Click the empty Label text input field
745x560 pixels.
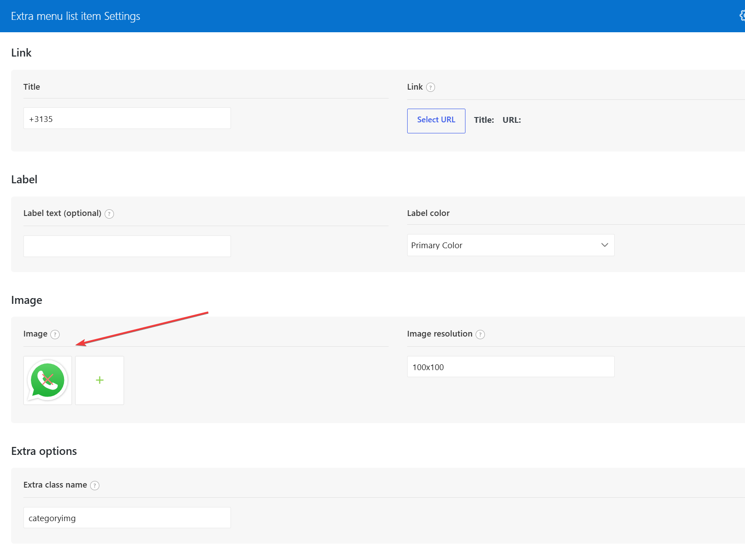point(127,246)
